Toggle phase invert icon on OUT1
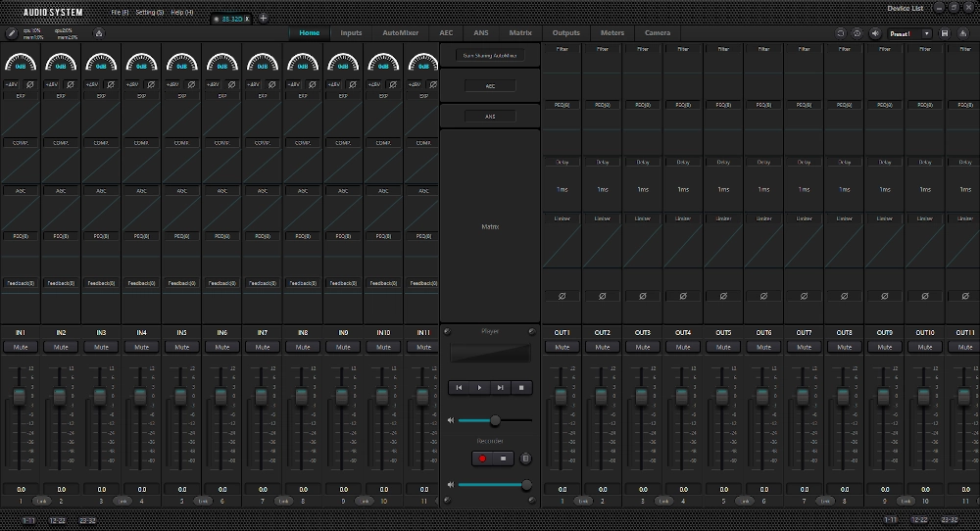 pos(562,296)
